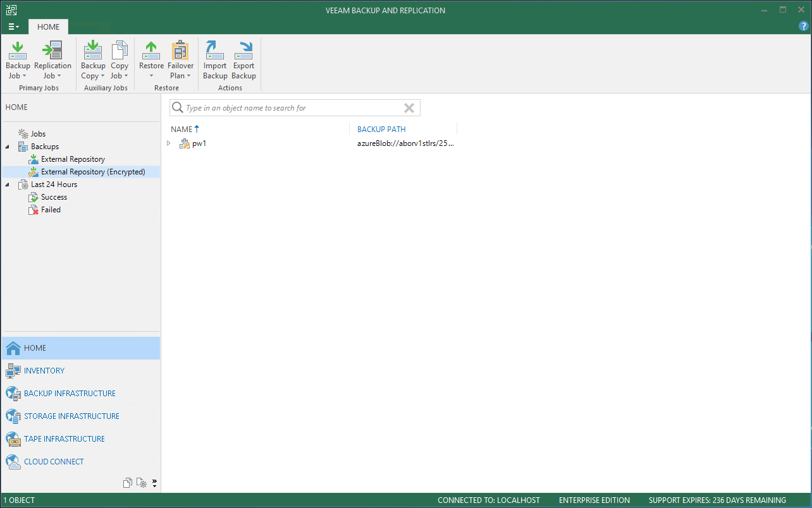Collapse the Last 24 Hours node
Image resolution: width=812 pixels, height=508 pixels.
tap(8, 184)
